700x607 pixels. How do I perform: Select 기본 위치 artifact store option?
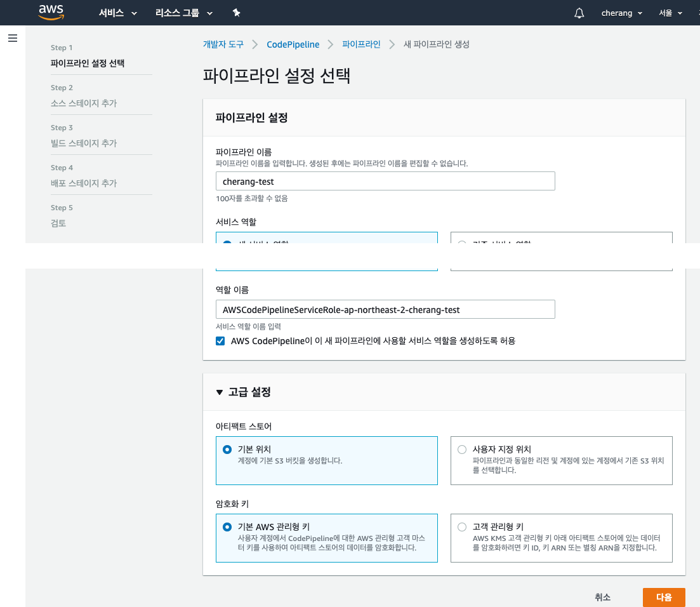click(326, 460)
